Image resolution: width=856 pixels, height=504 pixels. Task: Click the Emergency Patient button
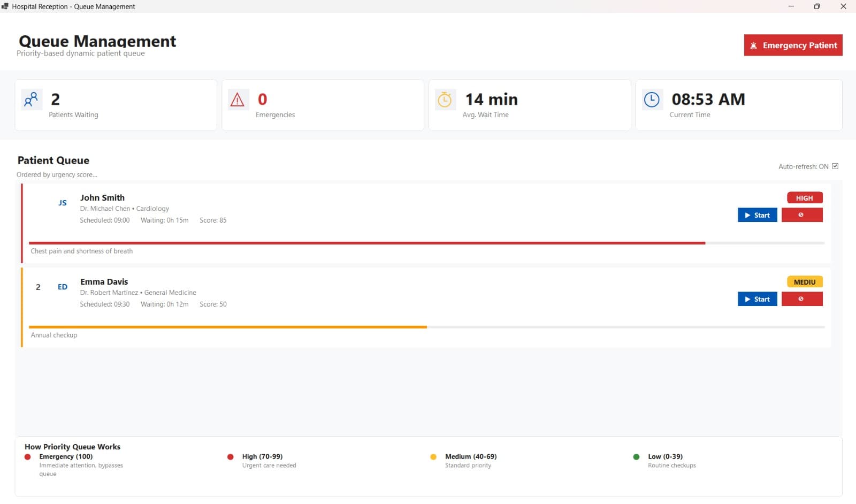[793, 45]
